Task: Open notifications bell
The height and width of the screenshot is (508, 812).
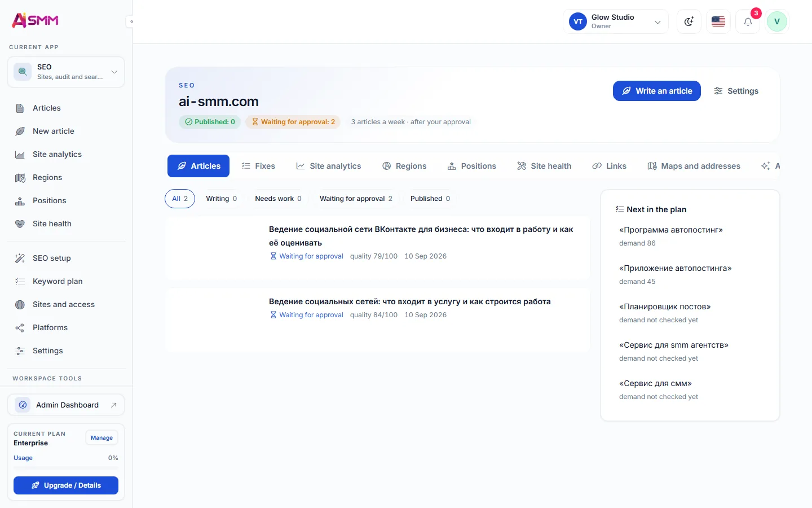Action: pyautogui.click(x=748, y=21)
